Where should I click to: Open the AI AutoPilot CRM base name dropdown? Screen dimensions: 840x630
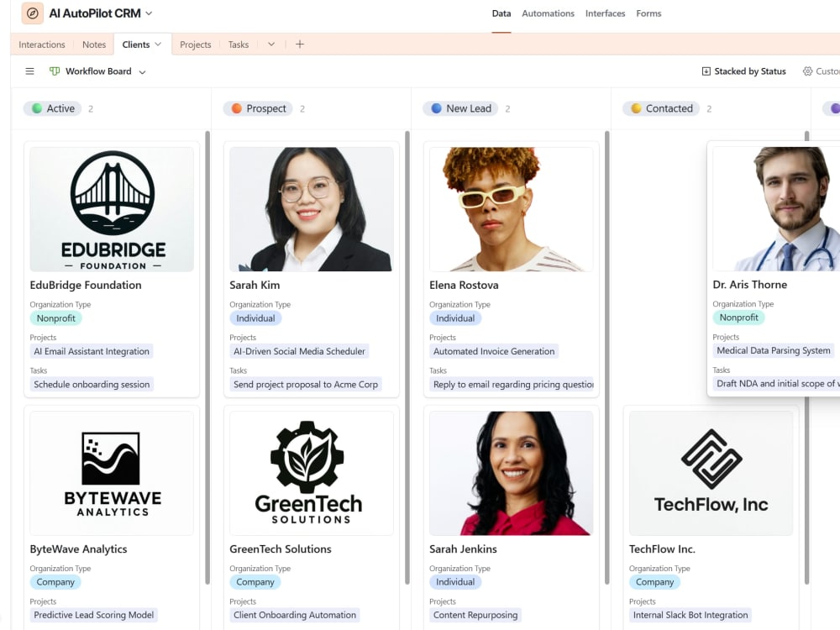pos(149,13)
